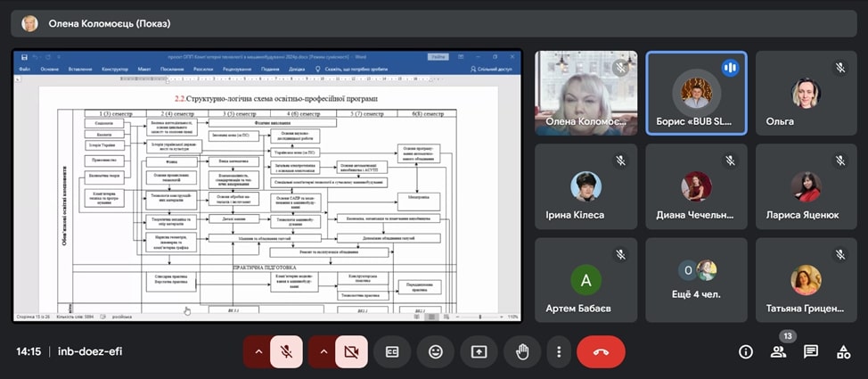The width and height of the screenshot is (868, 379).
Task: Switch to Read Mode view icon
Action: click(417, 317)
